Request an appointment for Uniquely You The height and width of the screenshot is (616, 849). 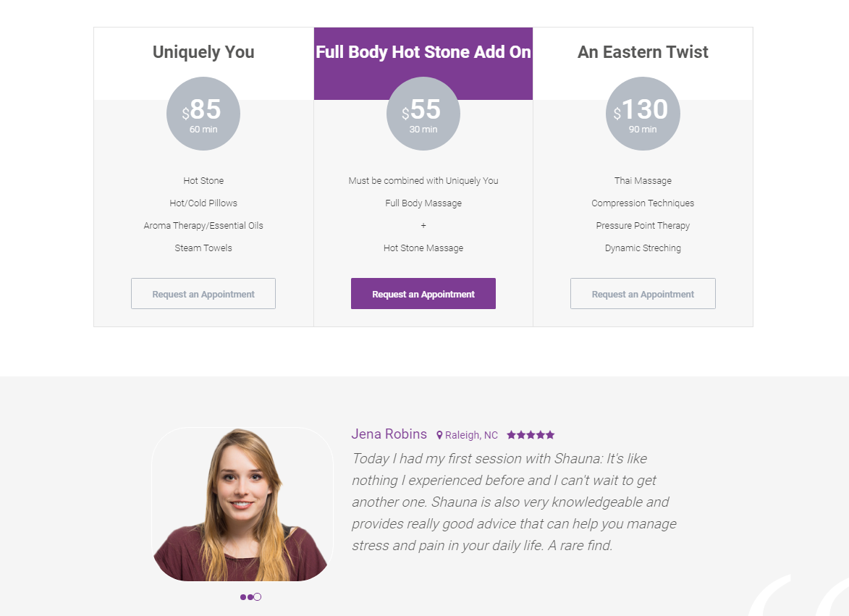(203, 294)
